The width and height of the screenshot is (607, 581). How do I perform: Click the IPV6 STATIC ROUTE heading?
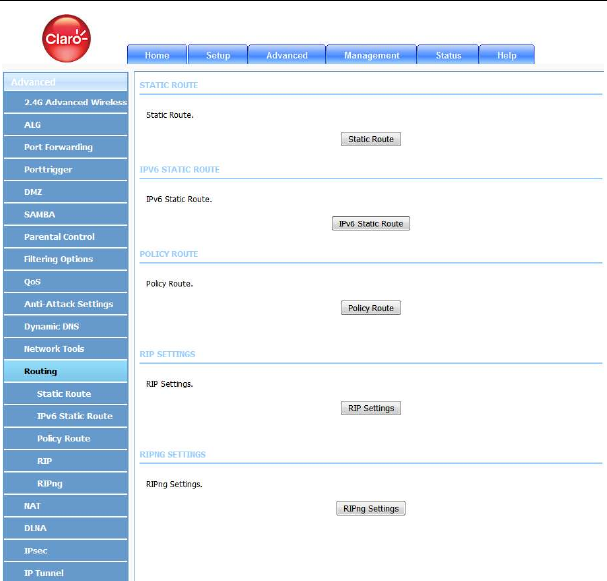[180, 170]
